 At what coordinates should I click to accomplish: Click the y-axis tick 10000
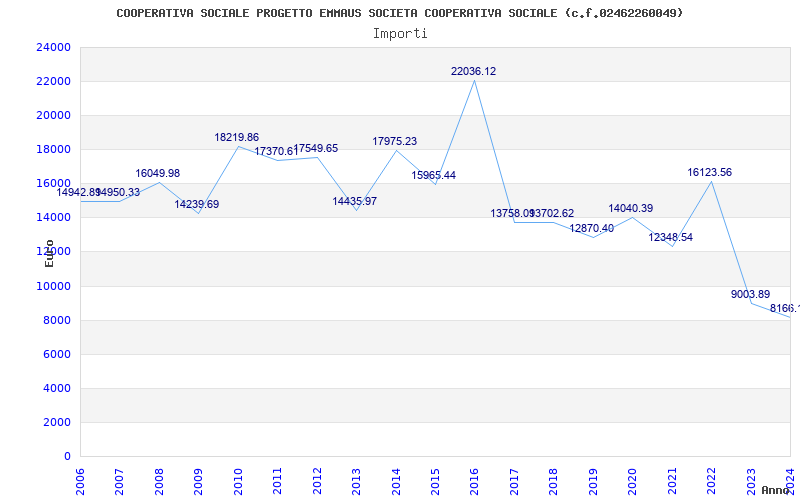(x=53, y=286)
